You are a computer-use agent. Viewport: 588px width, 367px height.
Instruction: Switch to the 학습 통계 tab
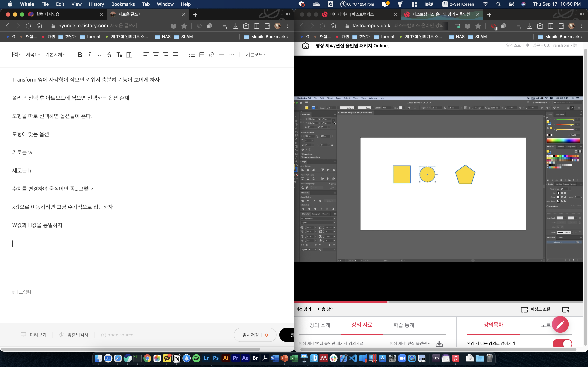coord(404,325)
